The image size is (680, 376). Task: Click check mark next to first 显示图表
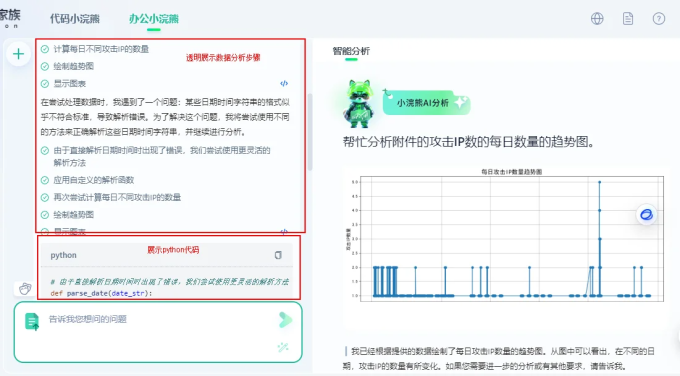[x=45, y=84]
